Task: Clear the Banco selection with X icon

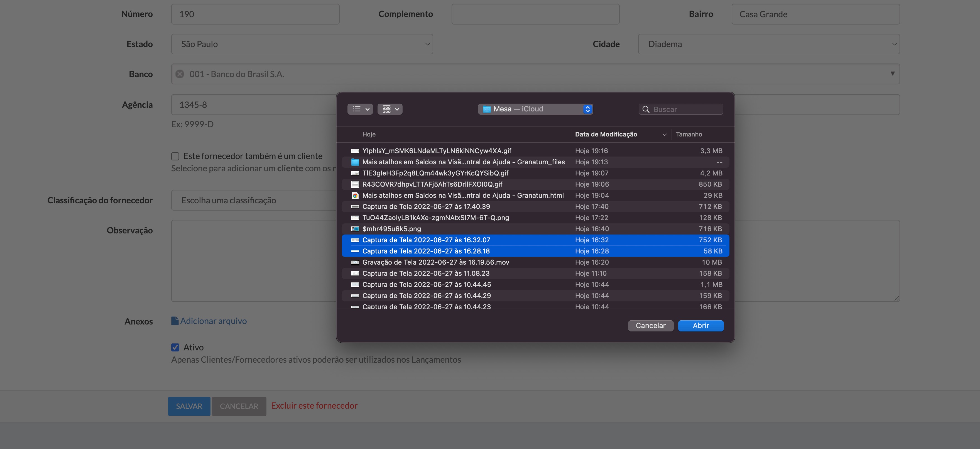Action: pyautogui.click(x=180, y=74)
